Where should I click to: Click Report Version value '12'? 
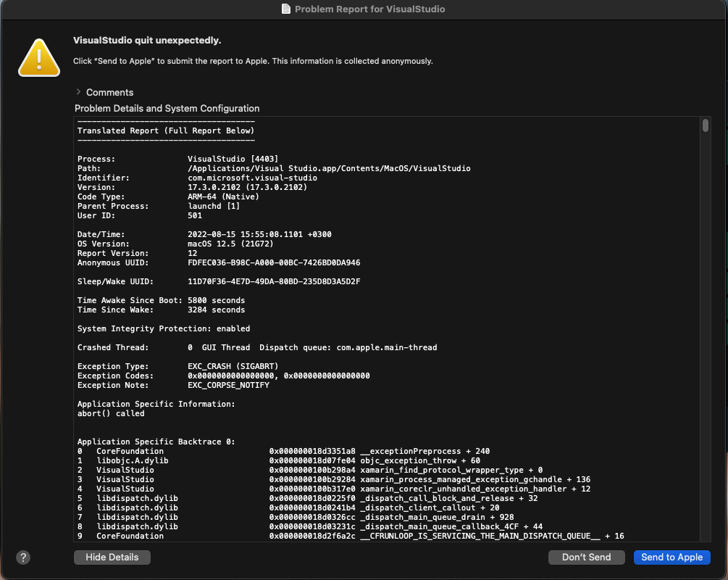click(x=192, y=253)
